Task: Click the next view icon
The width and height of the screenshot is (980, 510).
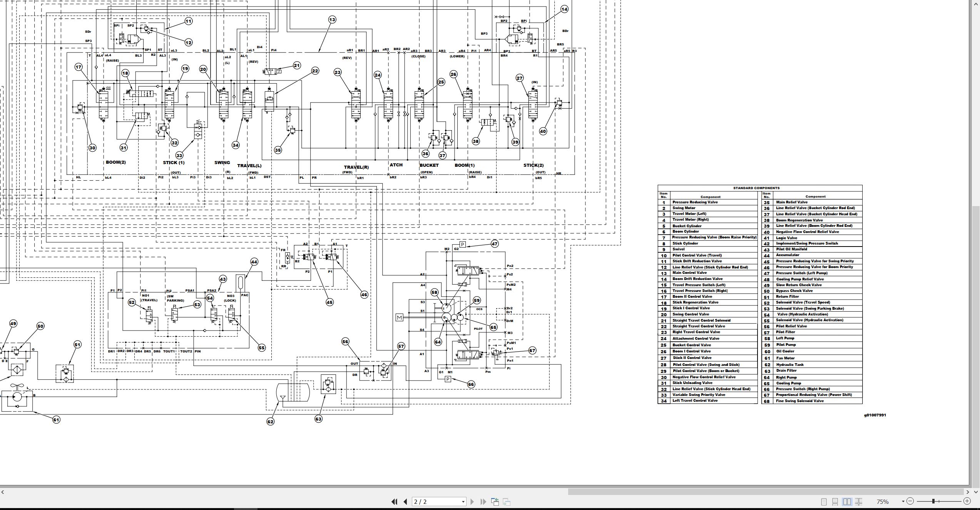Action: point(507,502)
